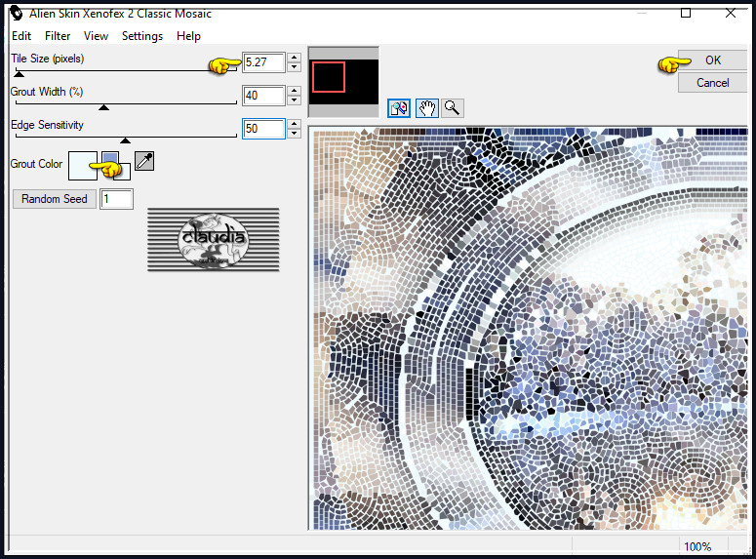The height and width of the screenshot is (559, 756).
Task: Decrease Tile Size with down arrow
Action: pos(294,67)
